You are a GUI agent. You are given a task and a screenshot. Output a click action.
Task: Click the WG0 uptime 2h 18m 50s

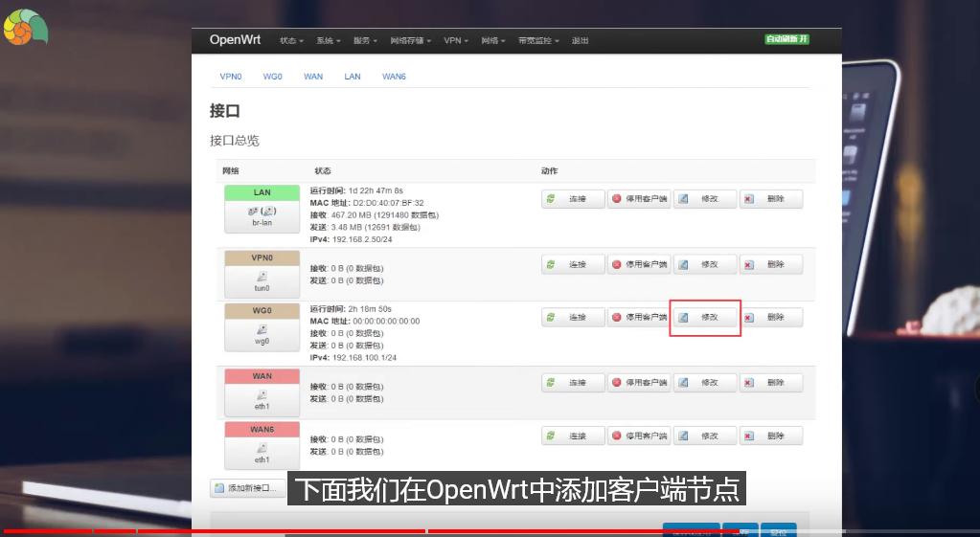(x=370, y=309)
